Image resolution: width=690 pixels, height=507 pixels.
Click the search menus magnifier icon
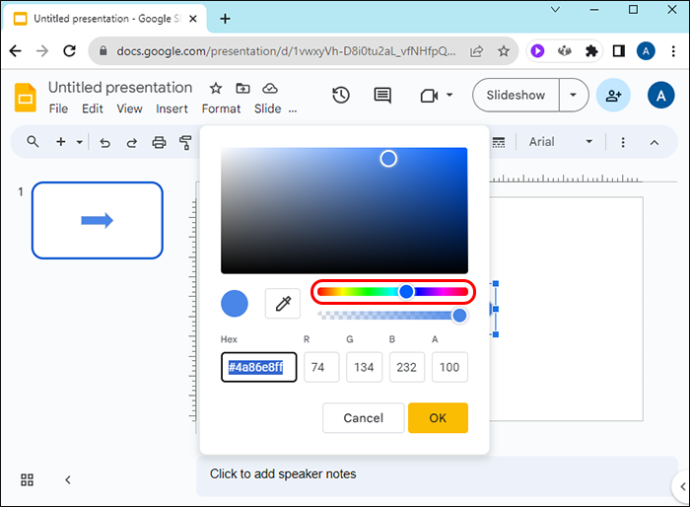[x=33, y=142]
